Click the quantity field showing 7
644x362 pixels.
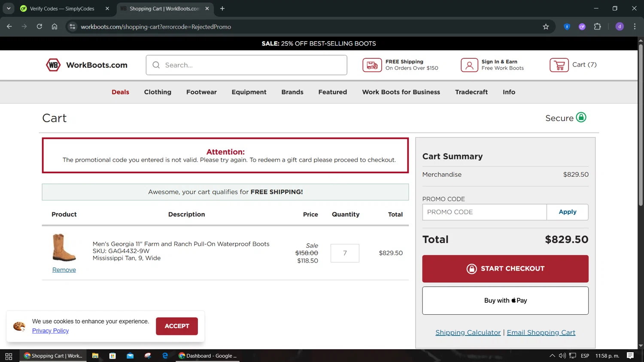coord(345,253)
